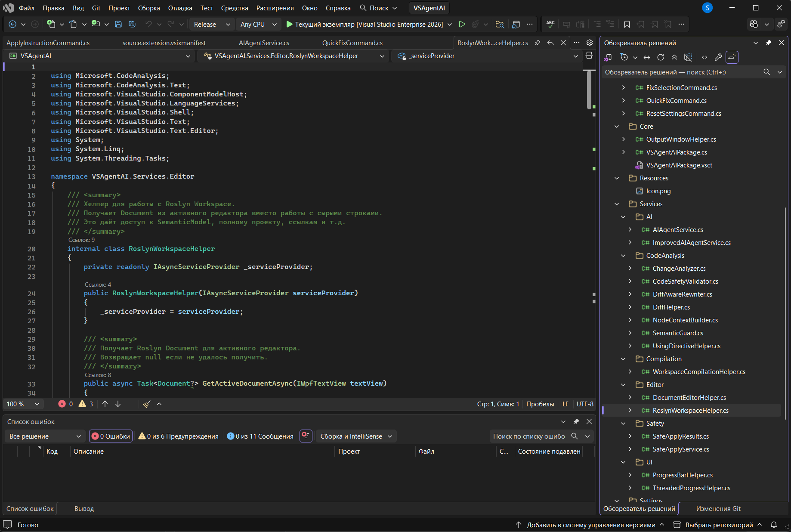Toggle the Messages filter button
The image size is (791, 532).
[x=260, y=436]
